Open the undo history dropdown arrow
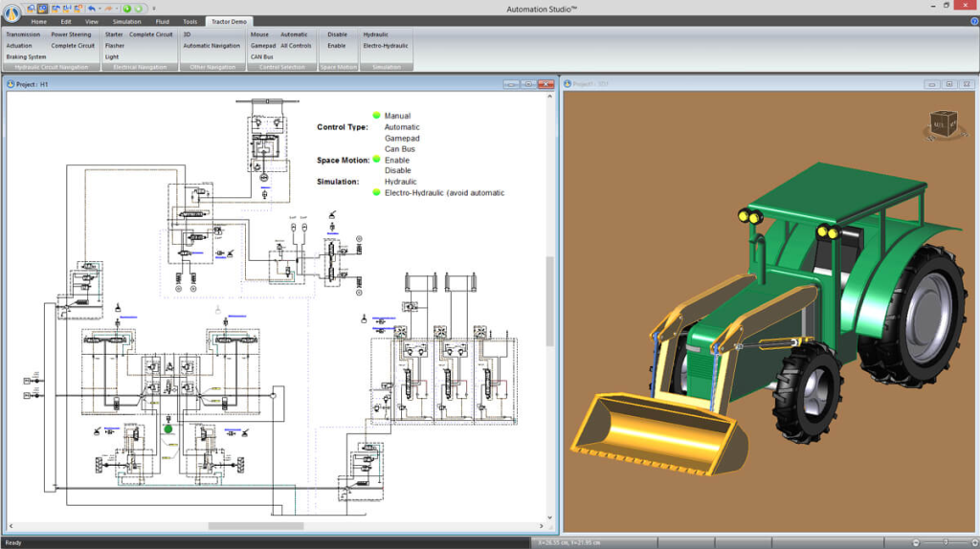This screenshot has height=549, width=980. 100,9
